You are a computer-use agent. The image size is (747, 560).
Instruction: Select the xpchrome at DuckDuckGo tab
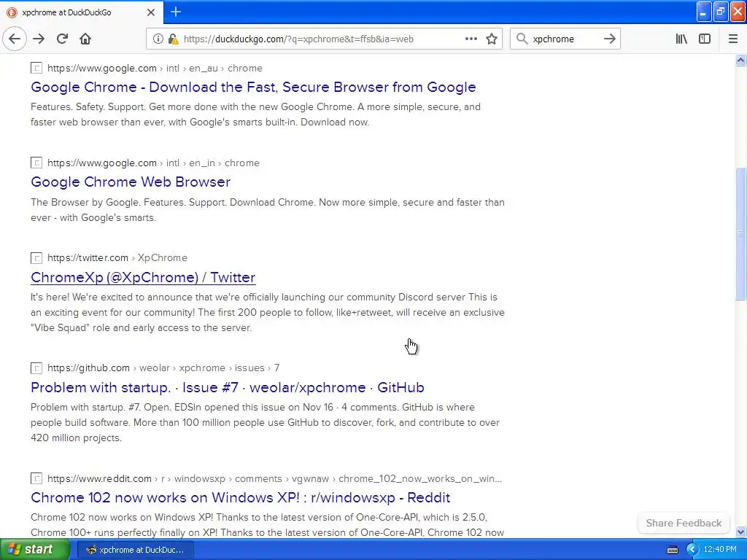[x=82, y=12]
